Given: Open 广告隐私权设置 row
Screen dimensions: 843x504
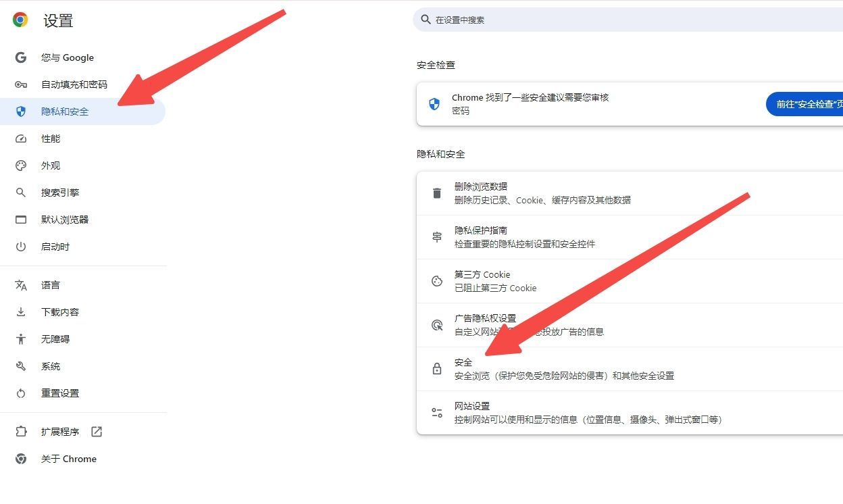Looking at the screenshot, I should pos(630,325).
